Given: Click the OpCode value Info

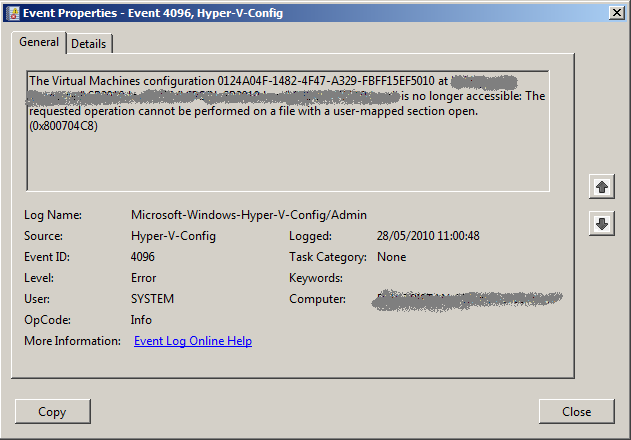Looking at the screenshot, I should click(x=141, y=320).
